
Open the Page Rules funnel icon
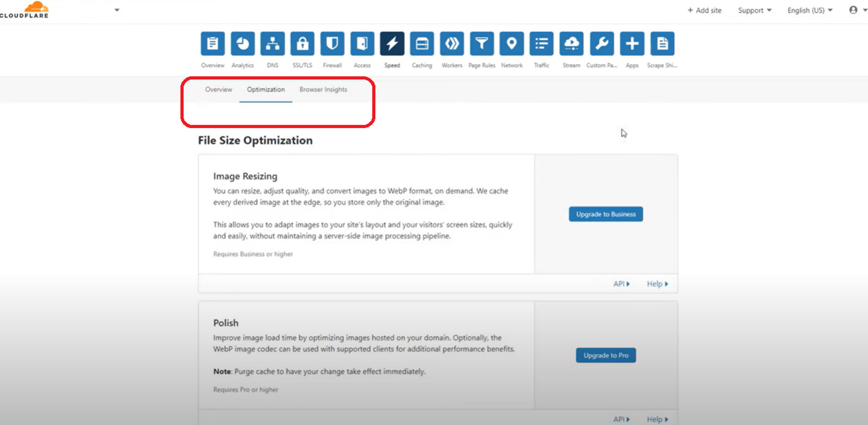tap(482, 44)
